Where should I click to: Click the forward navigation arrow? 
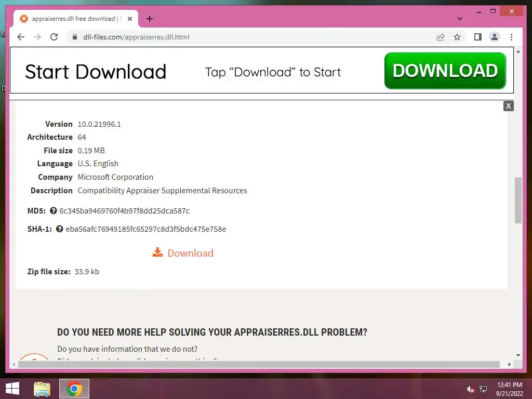[x=37, y=37]
